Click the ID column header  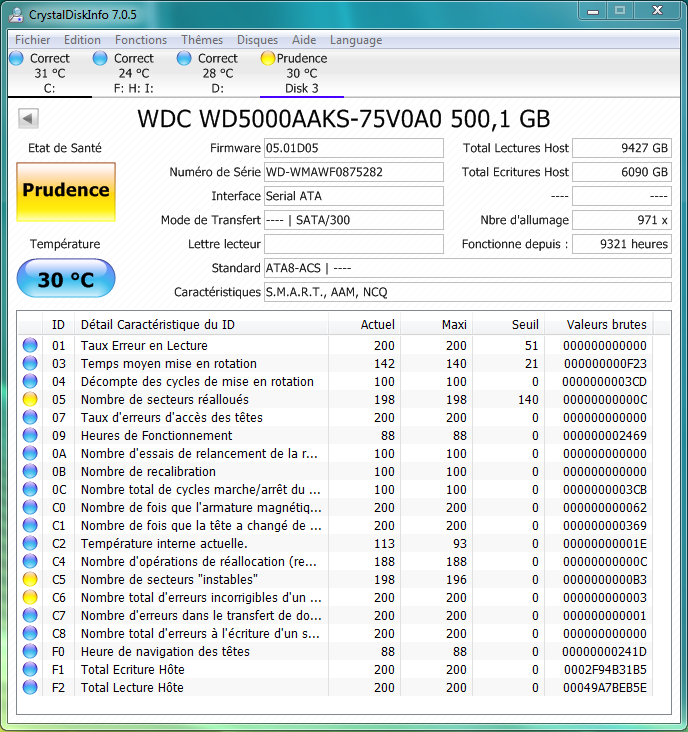pyautogui.click(x=58, y=324)
